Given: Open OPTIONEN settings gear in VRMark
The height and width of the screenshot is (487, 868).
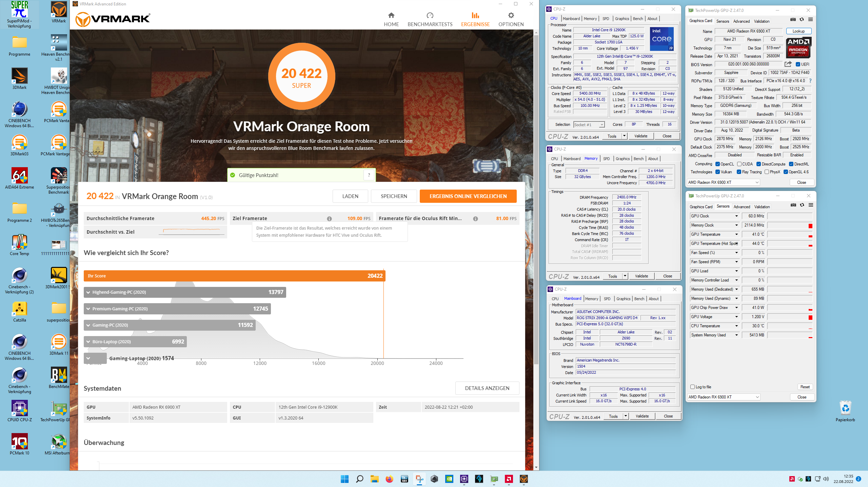Looking at the screenshot, I should tap(511, 20).
